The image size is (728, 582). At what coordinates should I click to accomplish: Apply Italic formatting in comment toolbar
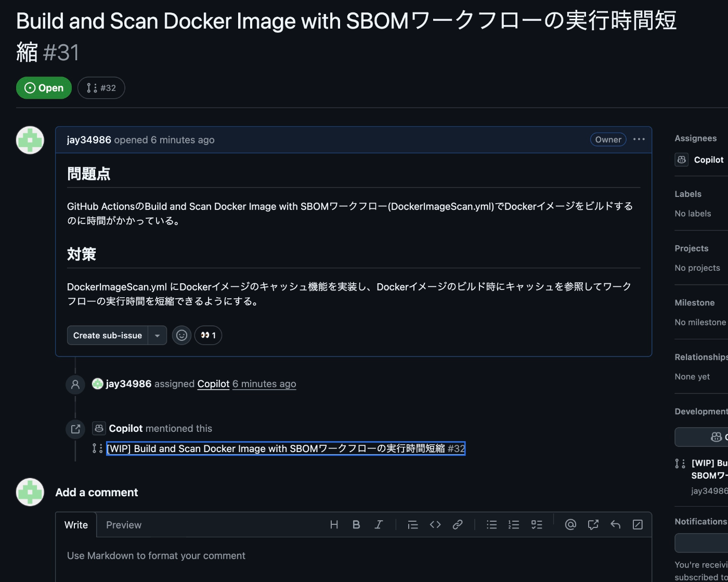[379, 525]
